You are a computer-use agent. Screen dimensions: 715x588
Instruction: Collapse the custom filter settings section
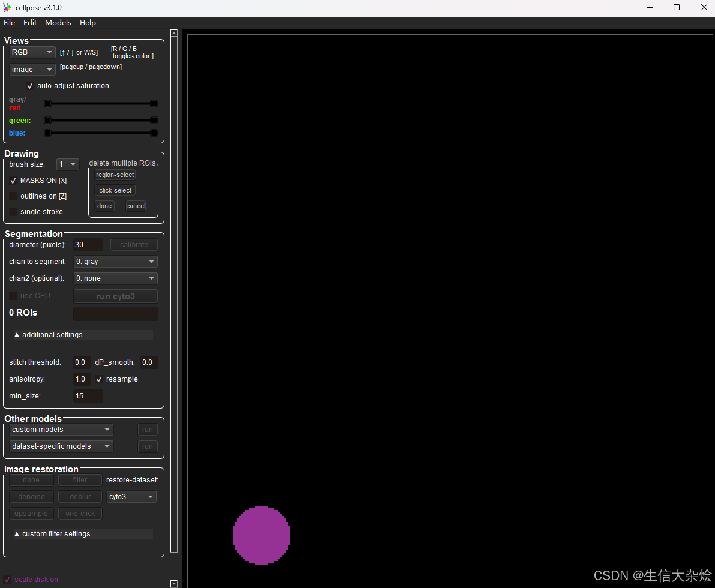[83, 534]
